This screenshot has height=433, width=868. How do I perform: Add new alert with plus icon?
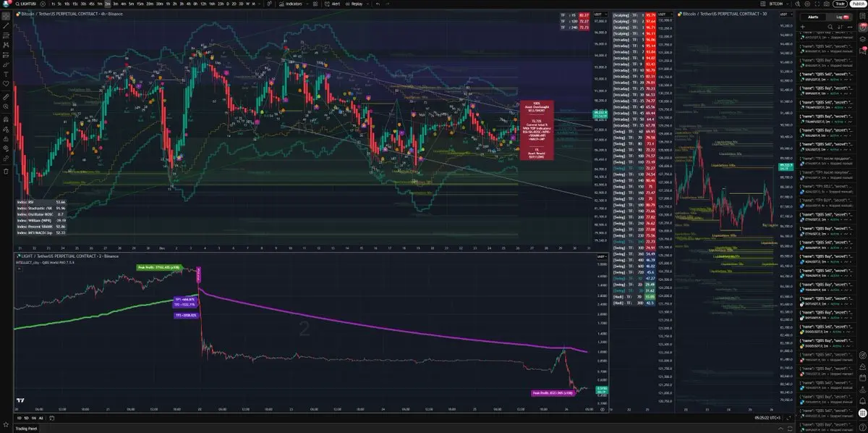point(803,27)
